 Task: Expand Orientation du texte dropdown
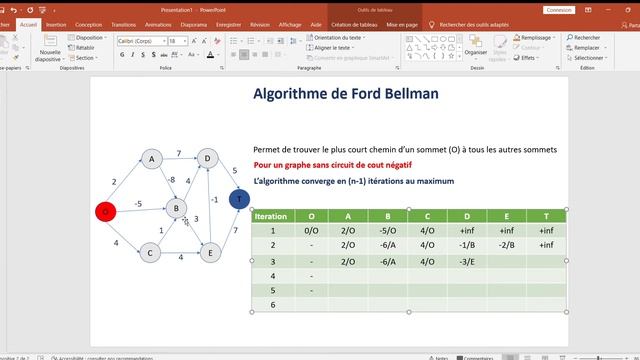pyautogui.click(x=336, y=38)
